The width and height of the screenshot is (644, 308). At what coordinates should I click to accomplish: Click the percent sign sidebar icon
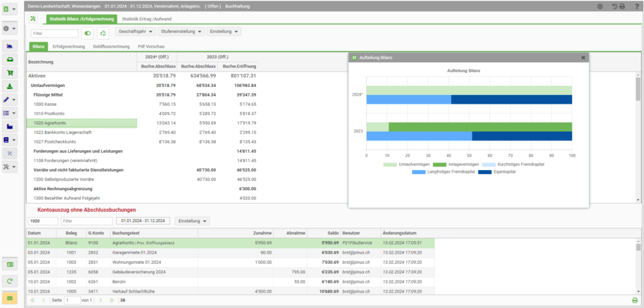coord(10,153)
